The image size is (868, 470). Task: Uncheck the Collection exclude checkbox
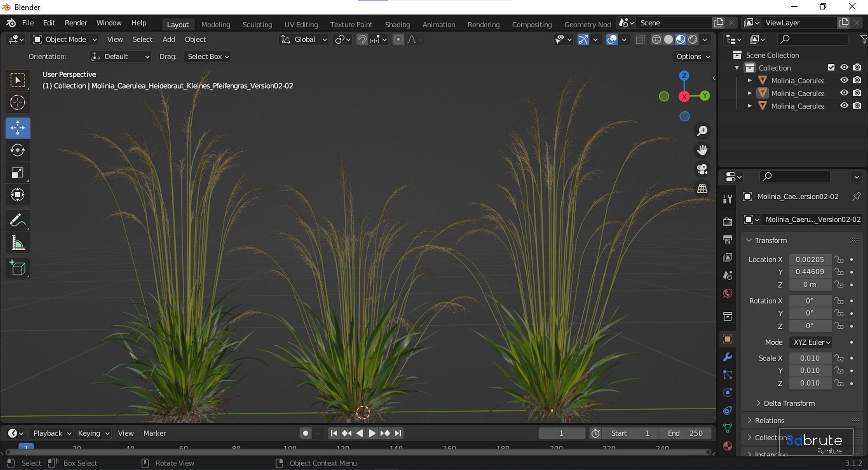click(831, 67)
